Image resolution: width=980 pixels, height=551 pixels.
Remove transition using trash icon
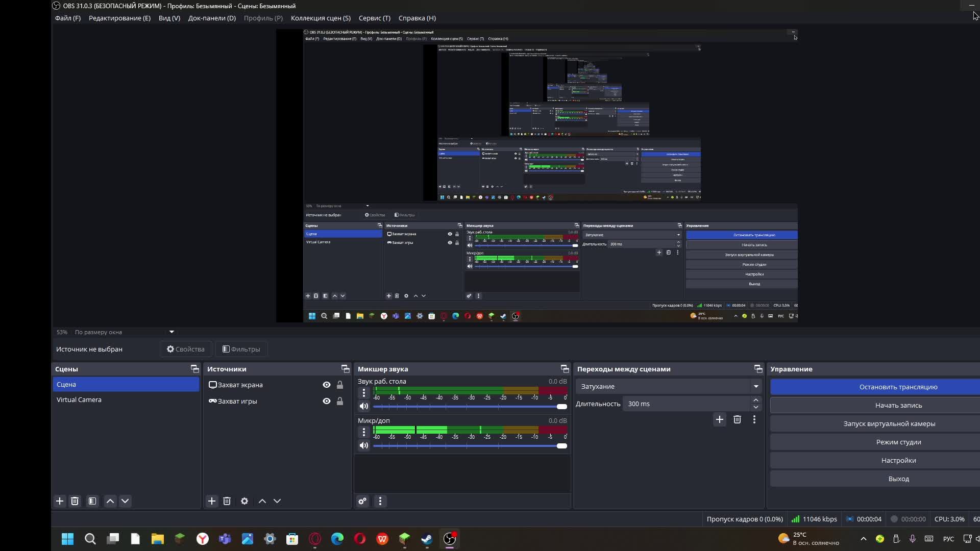click(737, 419)
